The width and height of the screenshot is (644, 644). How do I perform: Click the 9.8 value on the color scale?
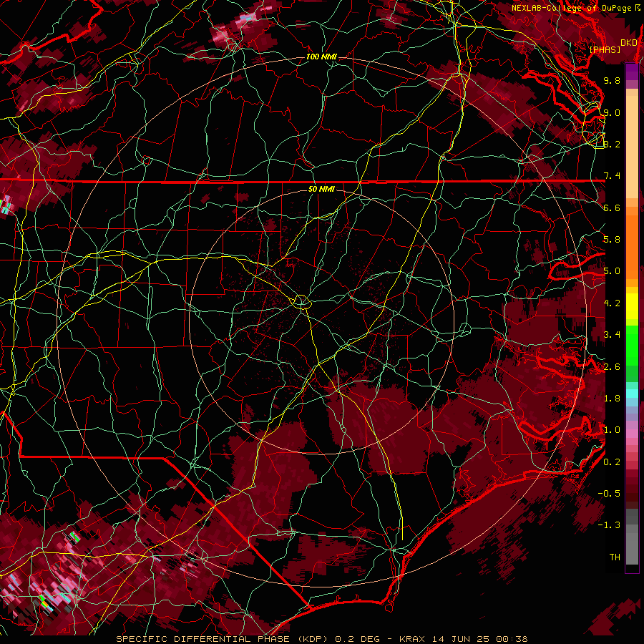tap(612, 81)
